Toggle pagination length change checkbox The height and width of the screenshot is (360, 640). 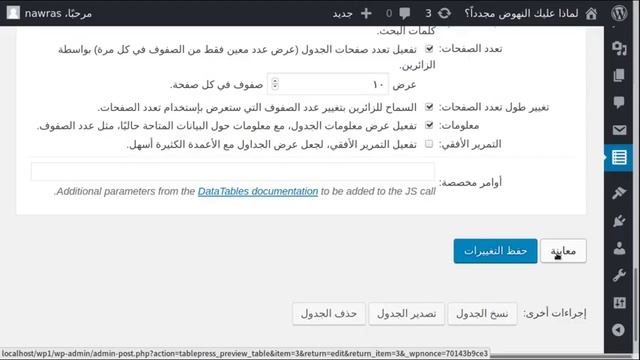click(429, 107)
